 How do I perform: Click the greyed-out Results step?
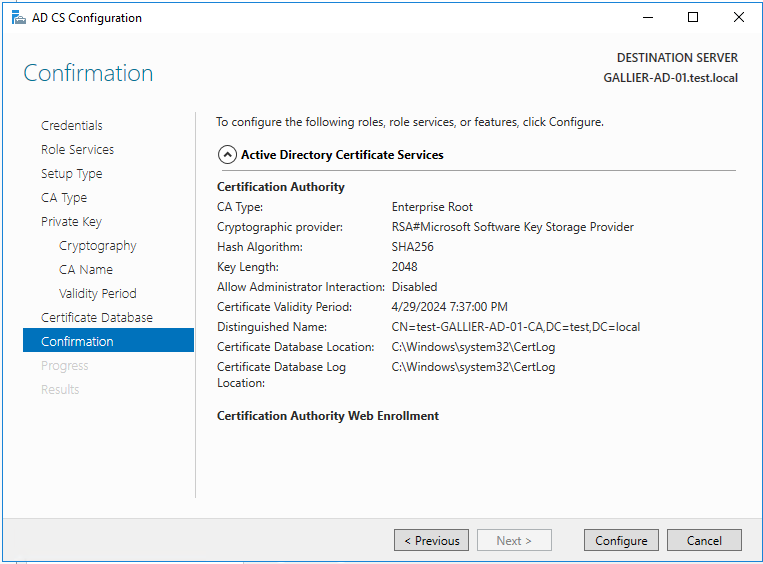tap(60, 389)
